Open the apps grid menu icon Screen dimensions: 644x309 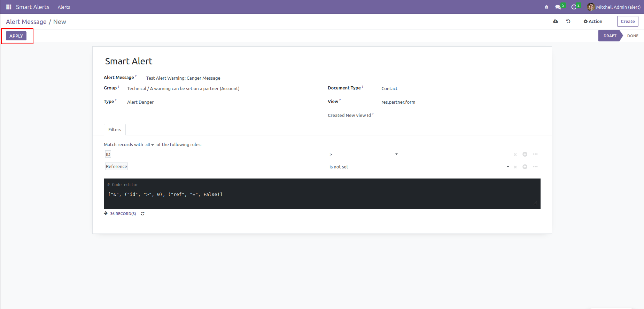coord(9,7)
